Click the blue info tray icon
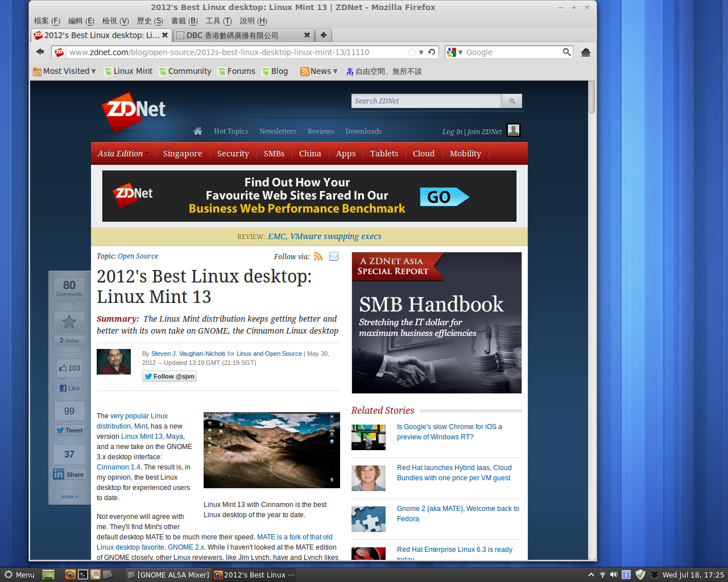Image resolution: width=728 pixels, height=582 pixels. point(626,575)
